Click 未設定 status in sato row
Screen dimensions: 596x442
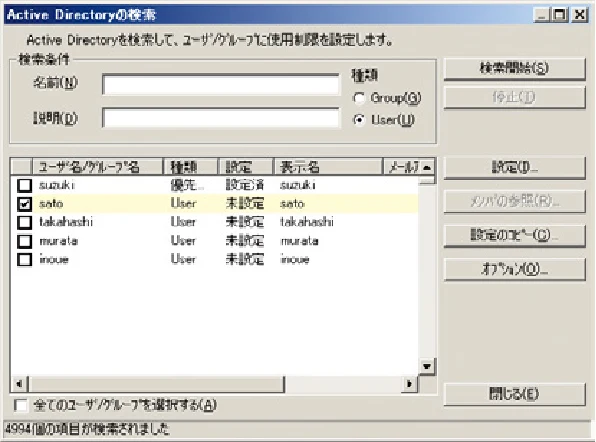tap(245, 204)
